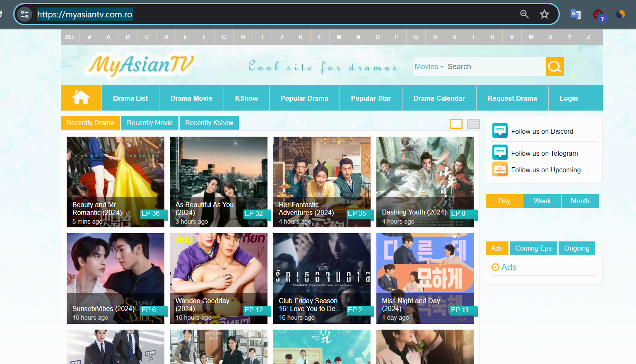Filter dramas by letter A

click(108, 37)
